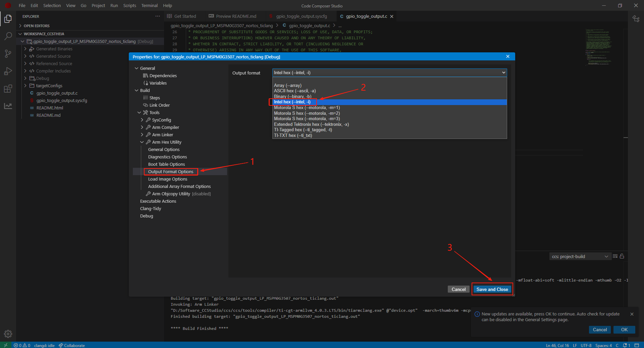Click the editor minimap preview
This screenshot has height=348, width=644.
(599, 47)
